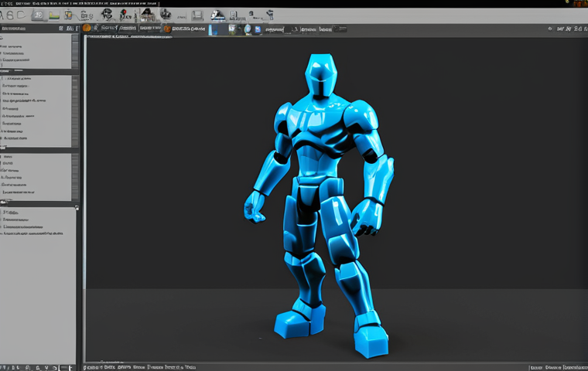The image size is (588, 371).
Task: Click the document page toolbar icon
Action: [x=234, y=15]
